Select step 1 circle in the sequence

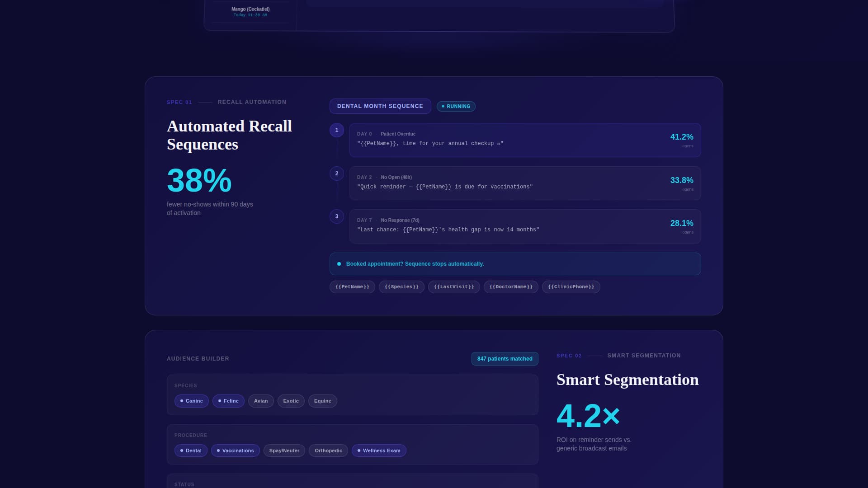[337, 130]
